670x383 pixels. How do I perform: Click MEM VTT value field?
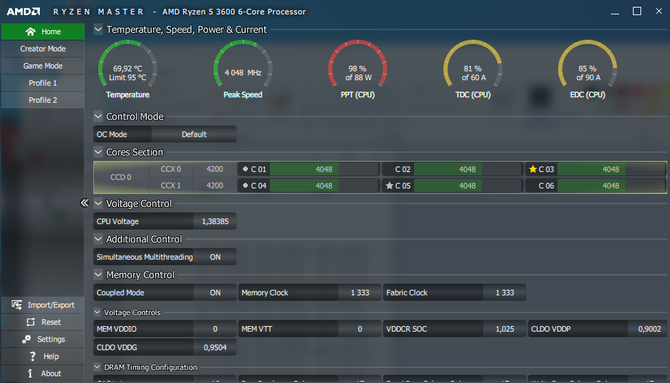pos(360,329)
